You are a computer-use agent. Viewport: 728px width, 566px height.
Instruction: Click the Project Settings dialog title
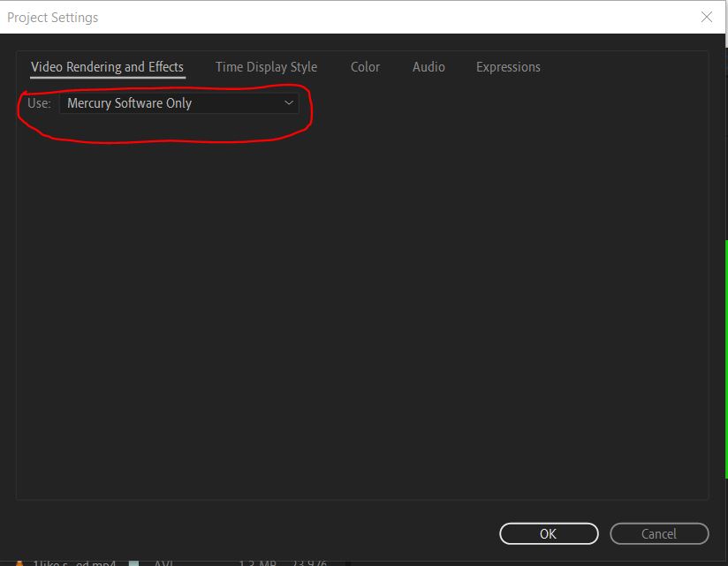tap(53, 17)
